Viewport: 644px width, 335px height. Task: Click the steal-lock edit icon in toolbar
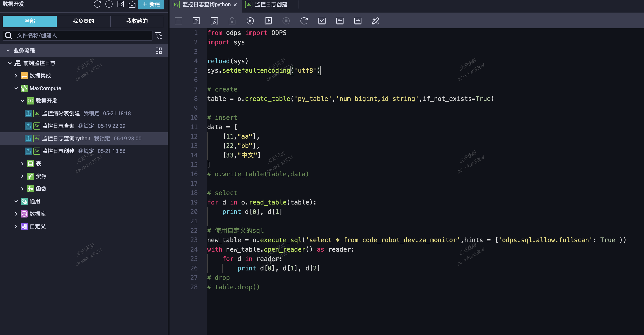click(214, 21)
